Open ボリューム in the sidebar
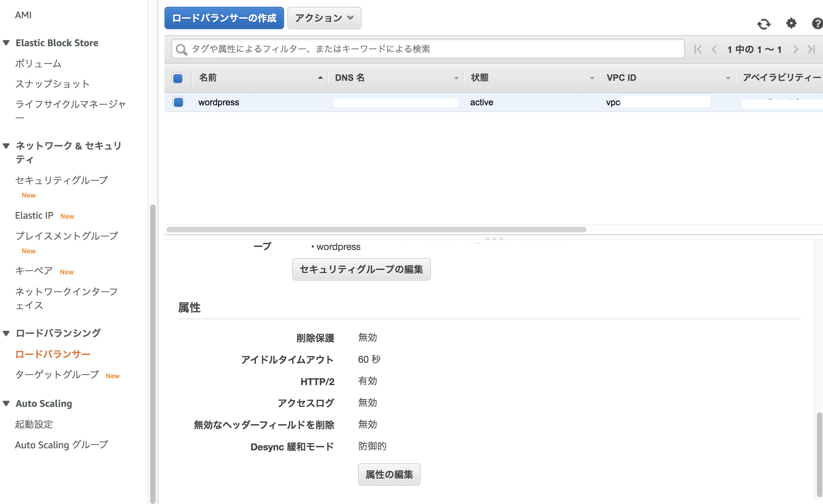 coord(38,64)
